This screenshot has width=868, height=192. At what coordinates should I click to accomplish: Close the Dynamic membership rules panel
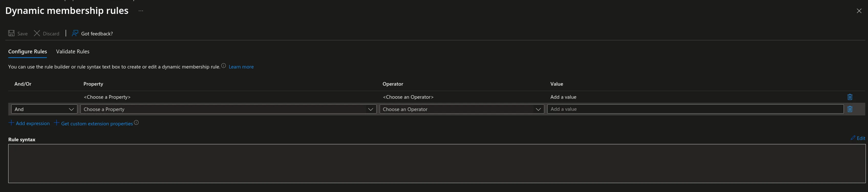pos(859,11)
